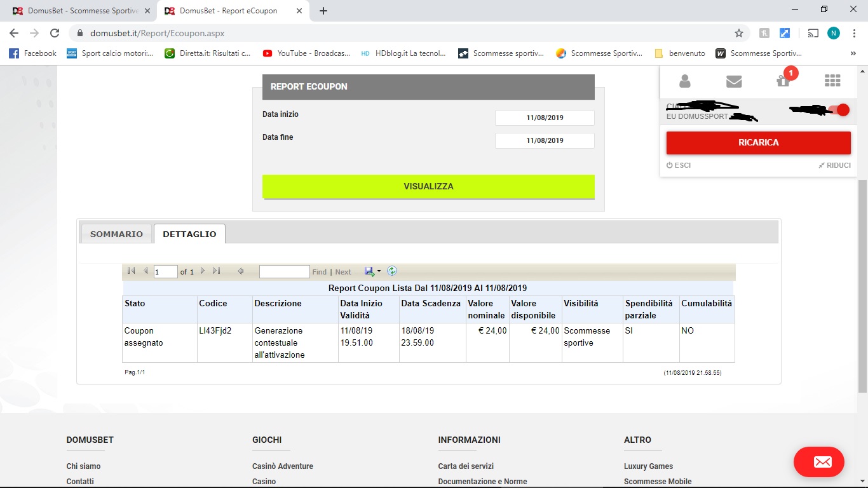Image resolution: width=868 pixels, height=488 pixels.
Task: Open the Chrome three-dot menu
Action: [x=855, y=33]
